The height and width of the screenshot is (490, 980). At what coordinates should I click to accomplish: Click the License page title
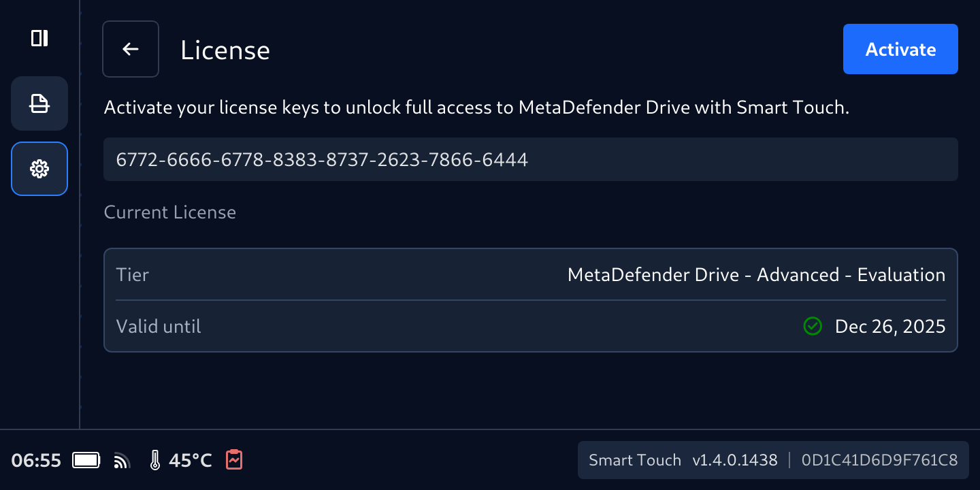pos(225,50)
